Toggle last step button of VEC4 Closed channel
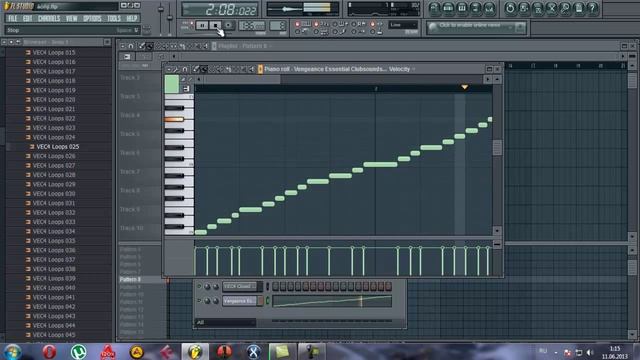 (x=388, y=287)
